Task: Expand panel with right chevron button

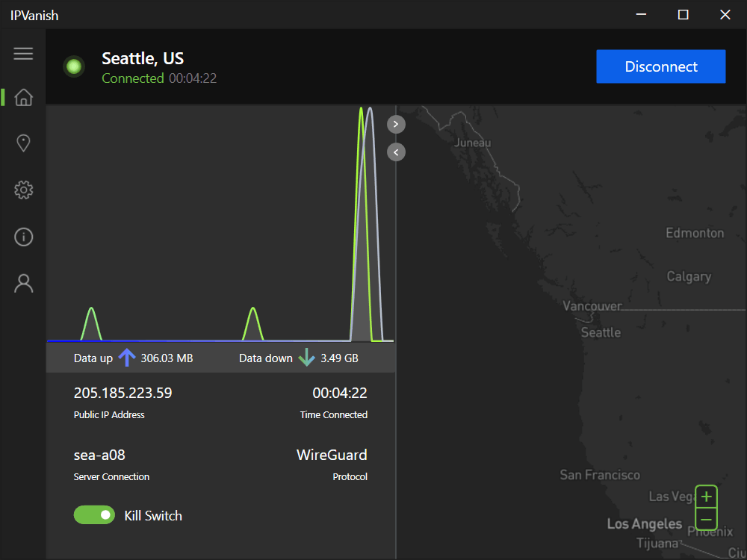Action: click(x=396, y=124)
